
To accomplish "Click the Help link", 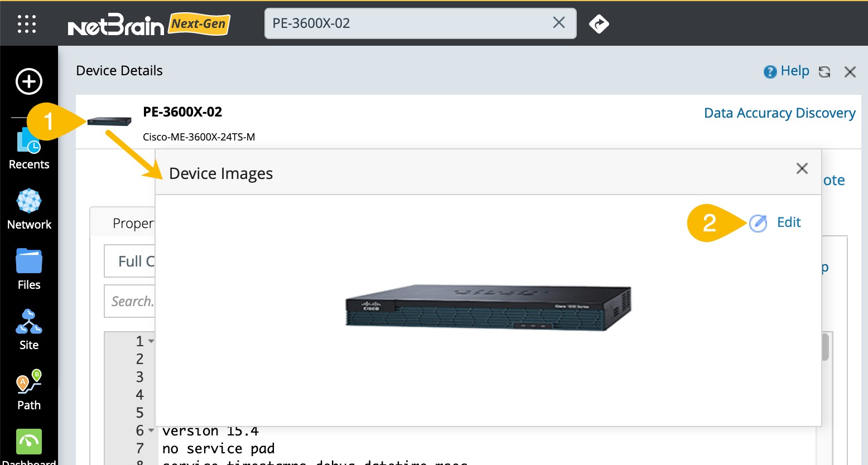I will pyautogui.click(x=787, y=71).
